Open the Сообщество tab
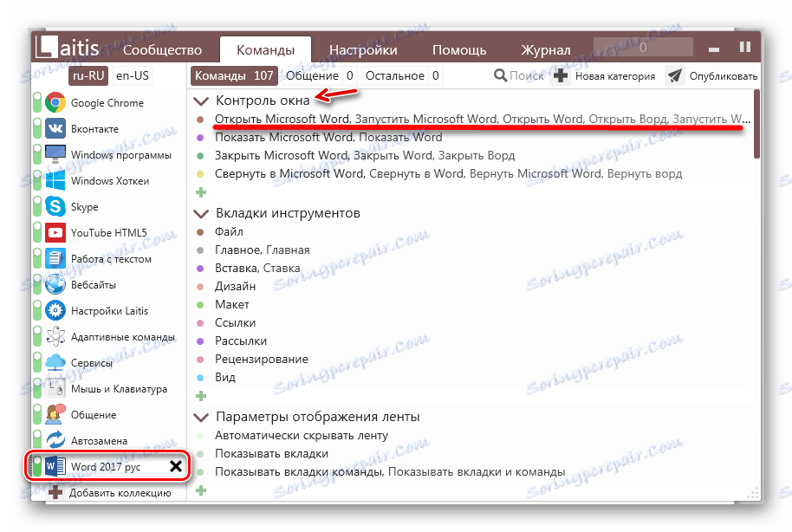 pyautogui.click(x=162, y=50)
